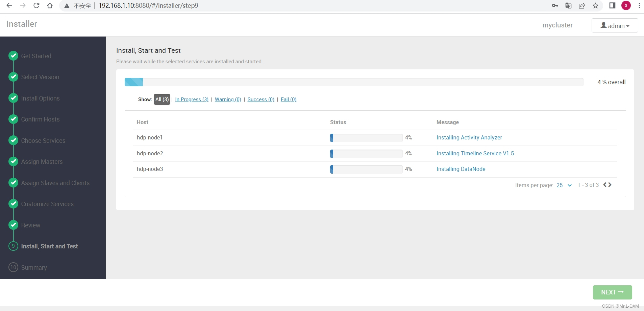Click Assign Slaves and Clients checkmark icon
Image resolution: width=644 pixels, height=311 pixels.
13,182
